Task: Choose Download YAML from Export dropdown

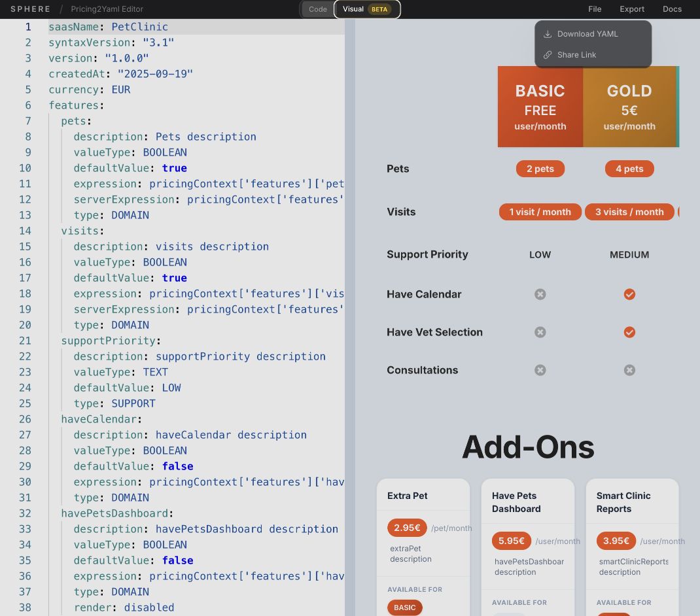Action: click(593, 34)
